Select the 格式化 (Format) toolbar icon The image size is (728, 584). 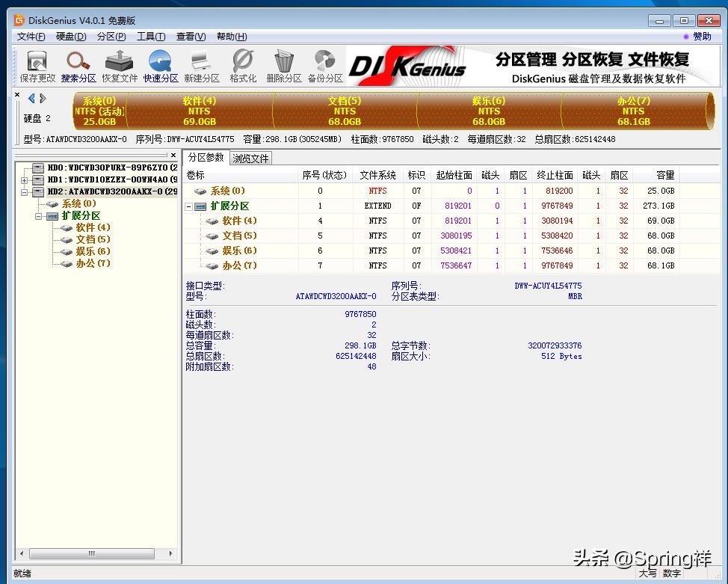pyautogui.click(x=242, y=65)
